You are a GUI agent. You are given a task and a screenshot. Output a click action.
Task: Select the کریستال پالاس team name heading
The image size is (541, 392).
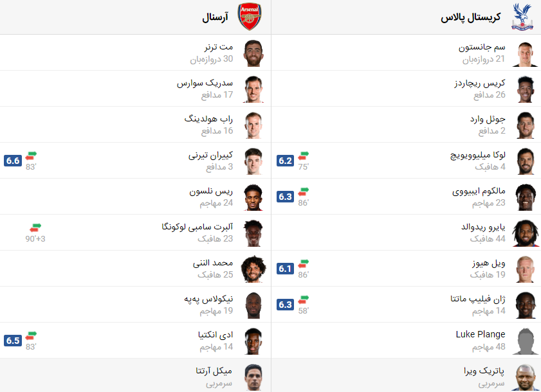pos(471,17)
